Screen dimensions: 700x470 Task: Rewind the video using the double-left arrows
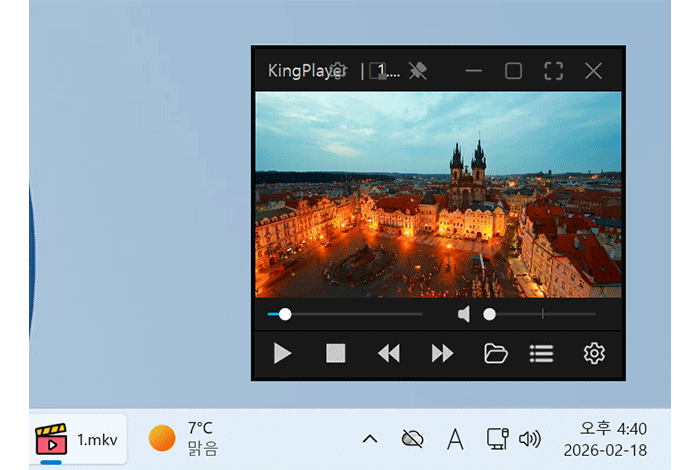coord(389,354)
